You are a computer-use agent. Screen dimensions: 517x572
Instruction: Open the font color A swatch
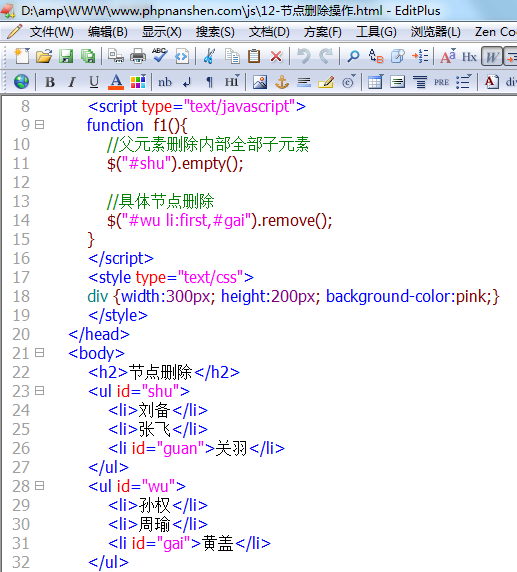click(116, 82)
